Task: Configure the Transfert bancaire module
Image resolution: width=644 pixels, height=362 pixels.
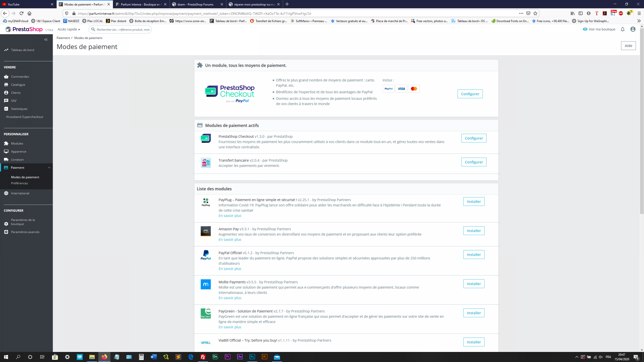Action: click(474, 162)
